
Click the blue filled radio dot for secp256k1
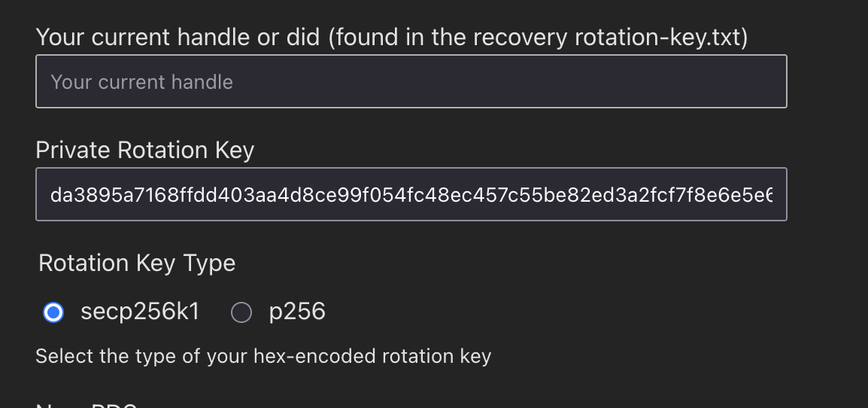(x=53, y=312)
